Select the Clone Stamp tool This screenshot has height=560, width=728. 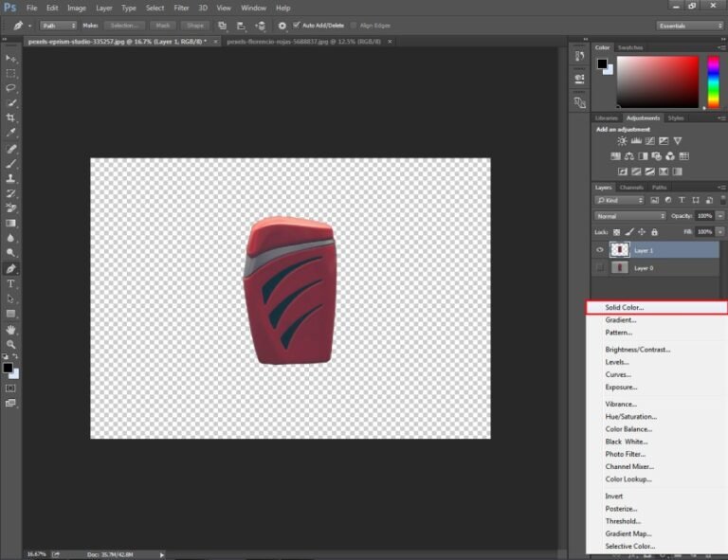click(x=10, y=178)
